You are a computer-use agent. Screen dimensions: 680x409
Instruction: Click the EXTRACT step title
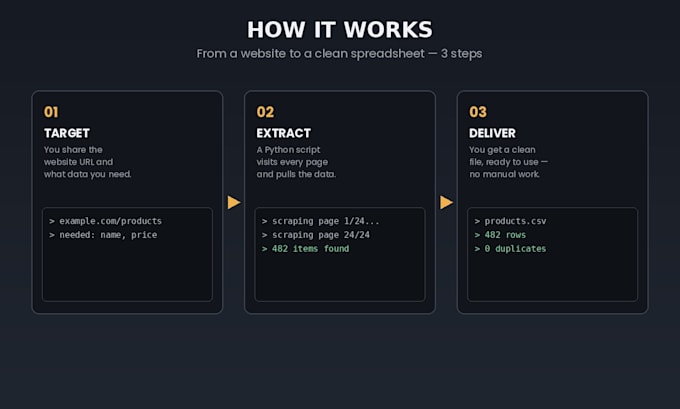[284, 133]
